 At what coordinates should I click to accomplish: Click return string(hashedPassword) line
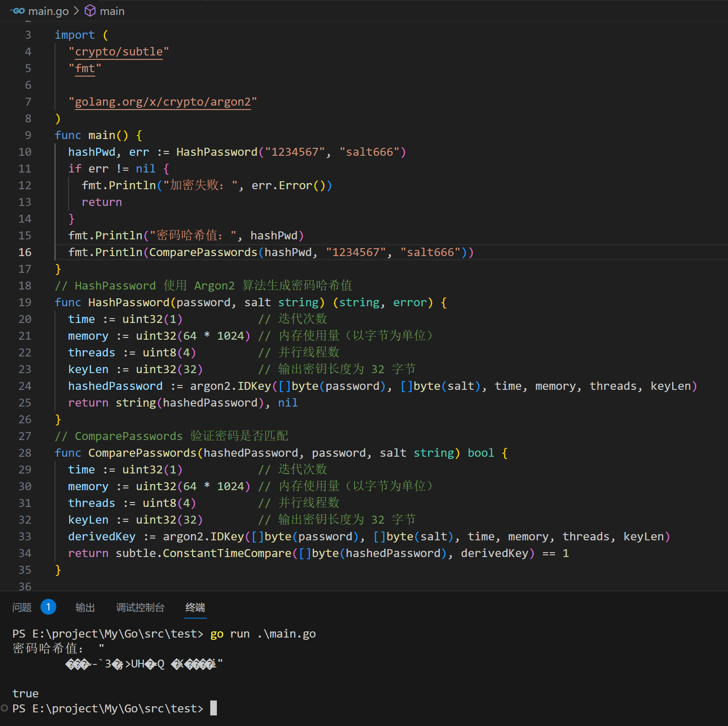(x=183, y=403)
